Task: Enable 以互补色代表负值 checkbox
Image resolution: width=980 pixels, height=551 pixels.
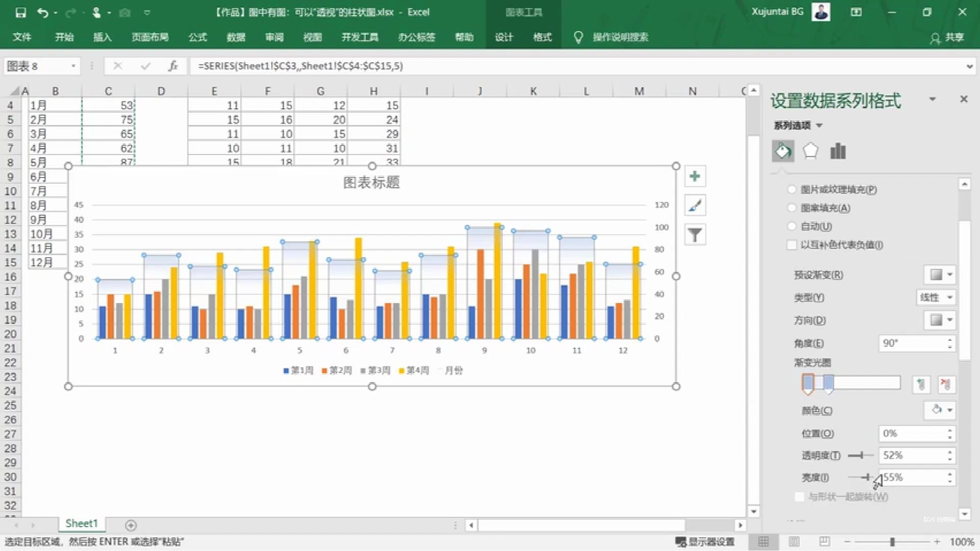Action: [792, 245]
